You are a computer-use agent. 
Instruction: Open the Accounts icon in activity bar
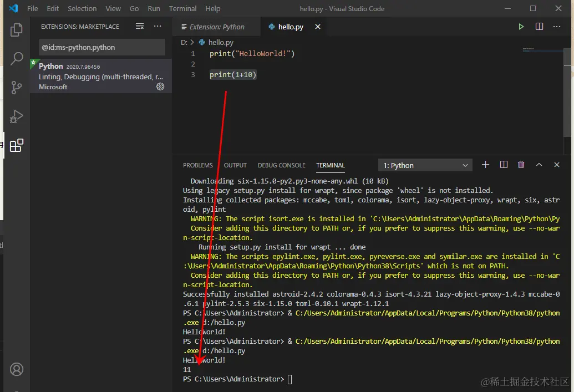(17, 369)
